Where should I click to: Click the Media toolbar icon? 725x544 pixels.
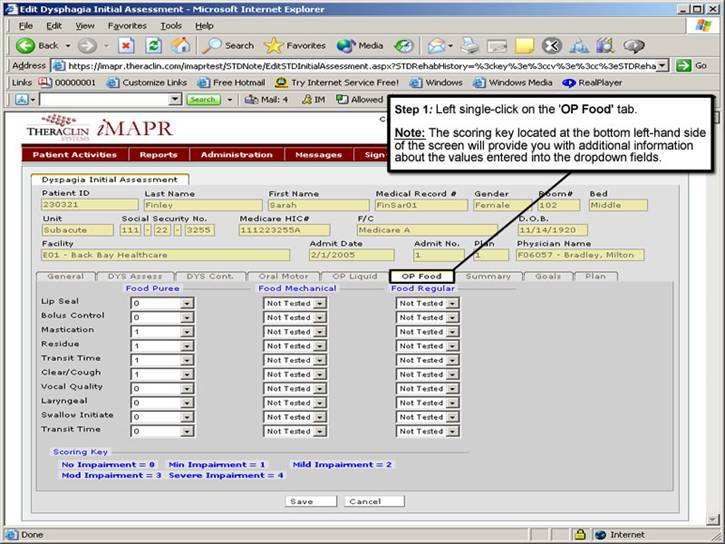pos(360,45)
